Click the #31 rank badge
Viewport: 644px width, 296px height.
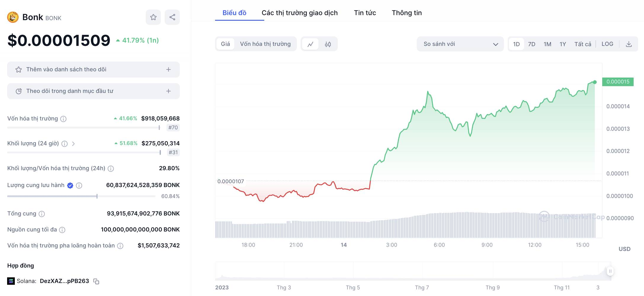point(173,152)
